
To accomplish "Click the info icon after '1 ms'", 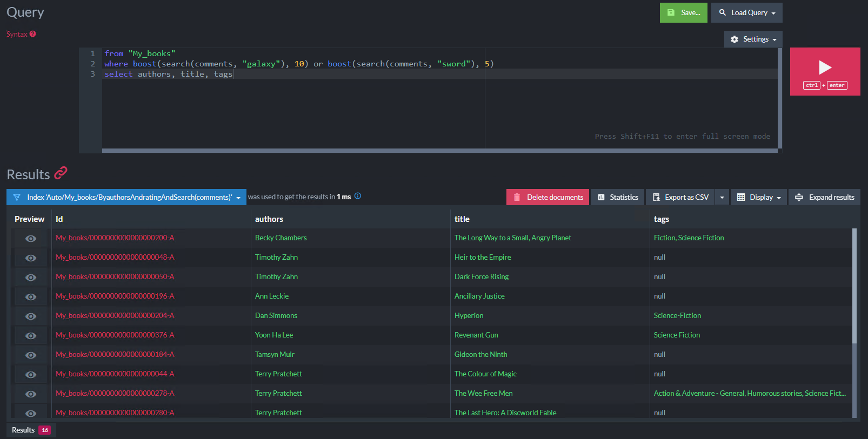I will [x=358, y=196].
